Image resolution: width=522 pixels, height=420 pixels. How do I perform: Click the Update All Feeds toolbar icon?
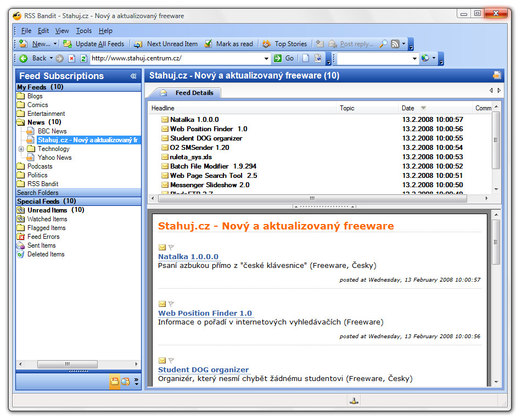[68, 44]
